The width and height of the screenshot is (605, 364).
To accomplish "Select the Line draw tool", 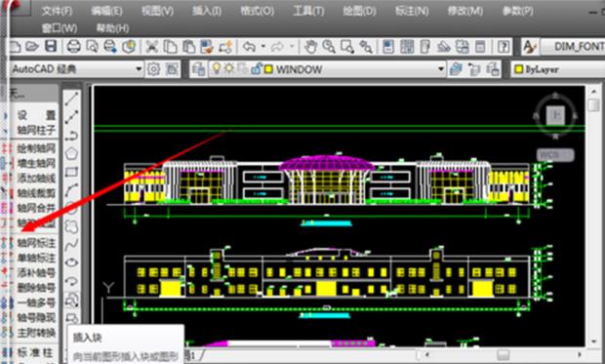I will (x=72, y=99).
